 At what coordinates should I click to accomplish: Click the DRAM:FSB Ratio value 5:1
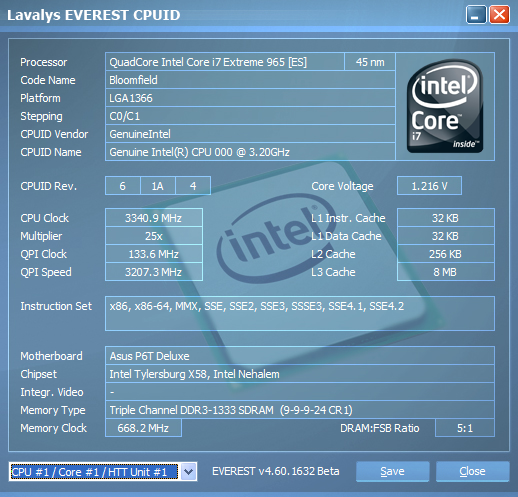465,428
